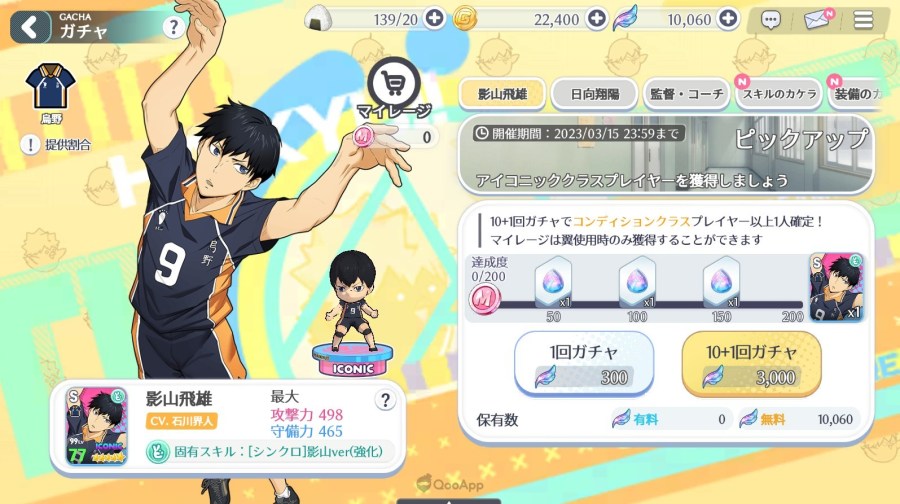This screenshot has width=900, height=504.
Task: Add more onigiri stamina with plus
Action: pos(434,19)
